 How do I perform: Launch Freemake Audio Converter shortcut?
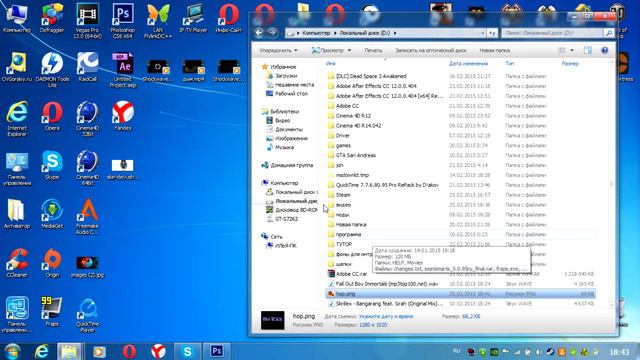88,216
